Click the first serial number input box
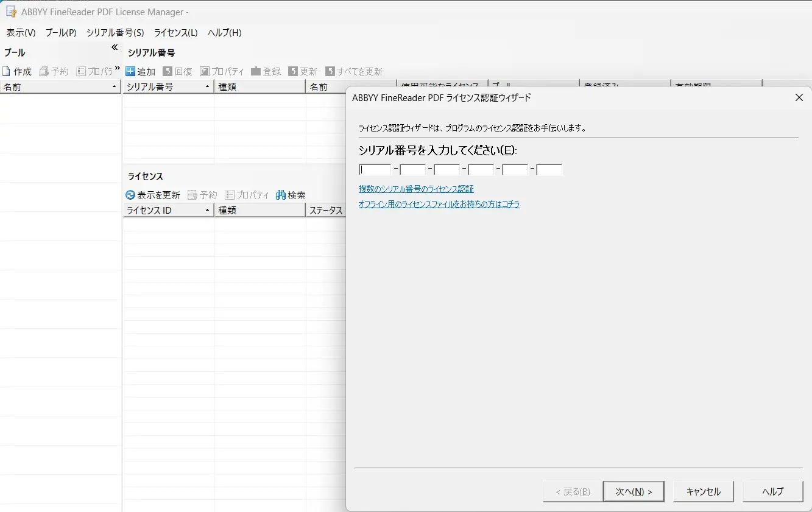 (374, 169)
